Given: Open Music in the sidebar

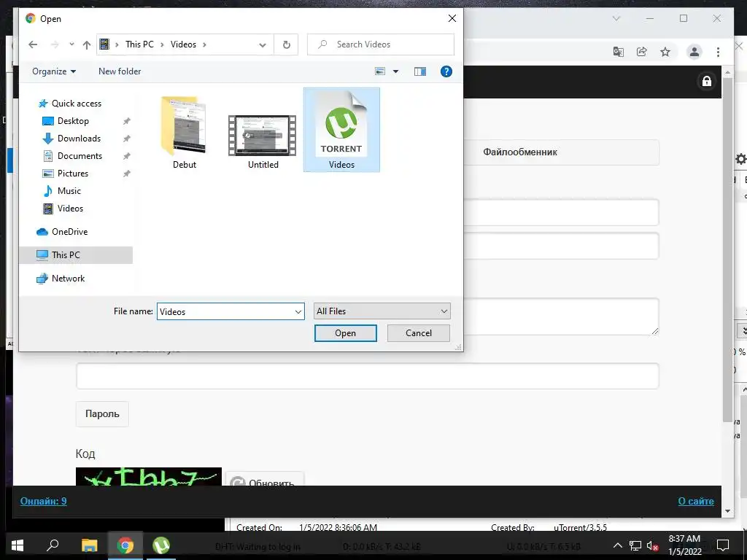Looking at the screenshot, I should click(69, 191).
